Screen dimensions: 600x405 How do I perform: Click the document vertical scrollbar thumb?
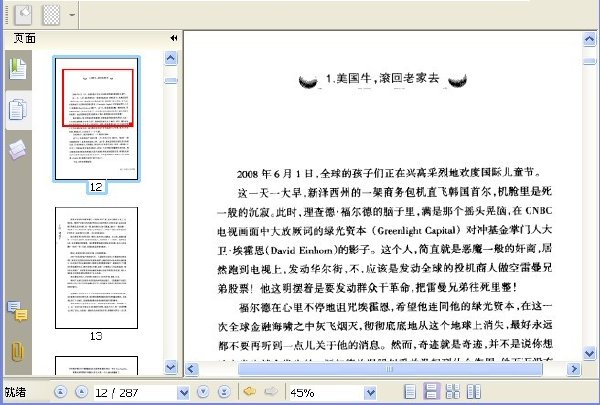pyautogui.click(x=589, y=61)
